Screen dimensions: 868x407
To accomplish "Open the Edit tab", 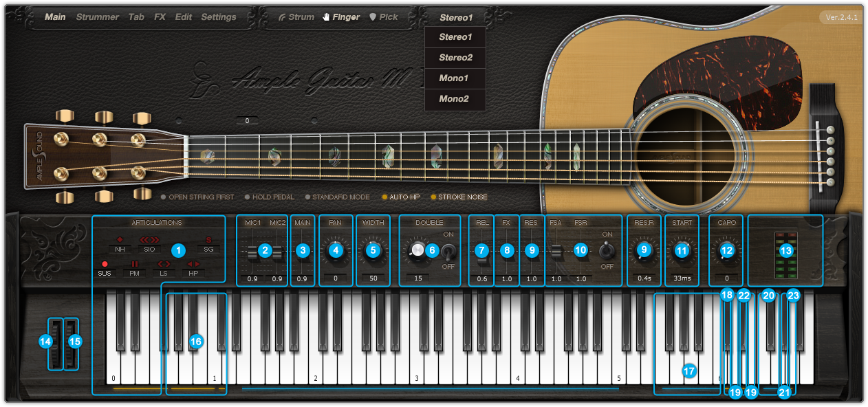I will pyautogui.click(x=184, y=17).
